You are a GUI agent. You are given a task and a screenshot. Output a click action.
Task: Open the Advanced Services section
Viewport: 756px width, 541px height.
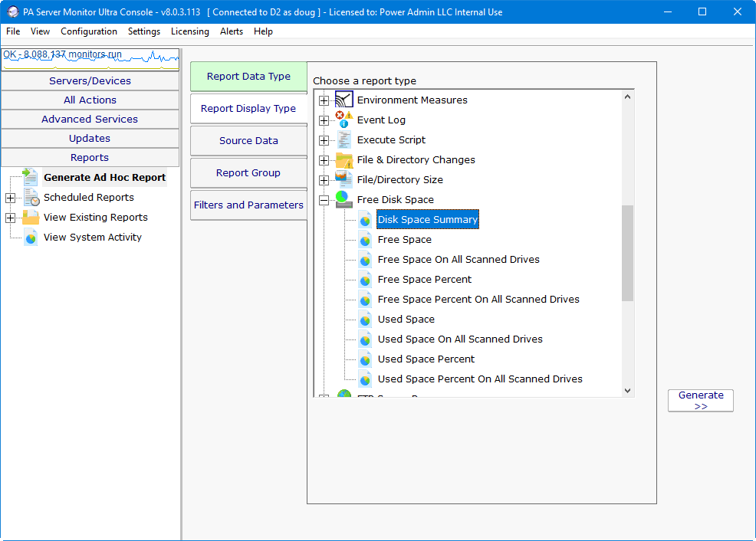[x=90, y=120]
